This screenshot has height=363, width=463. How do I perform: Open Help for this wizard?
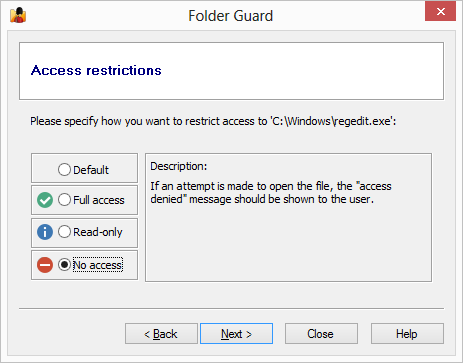(407, 334)
